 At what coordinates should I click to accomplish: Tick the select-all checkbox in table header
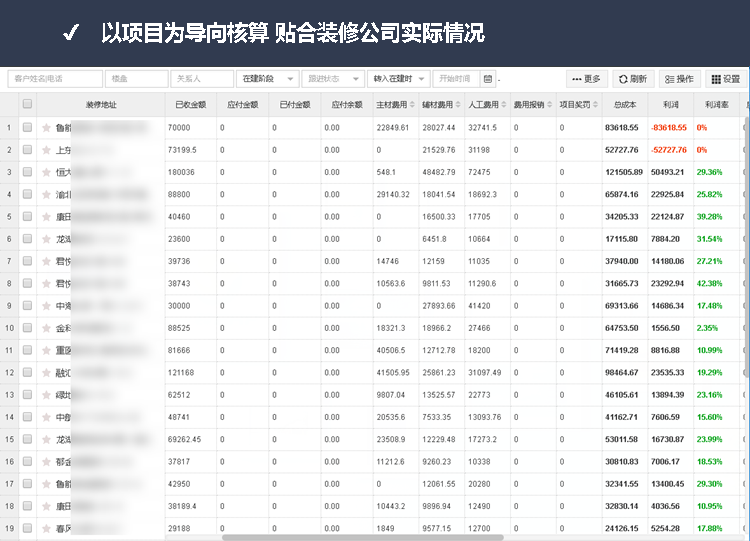(27, 104)
